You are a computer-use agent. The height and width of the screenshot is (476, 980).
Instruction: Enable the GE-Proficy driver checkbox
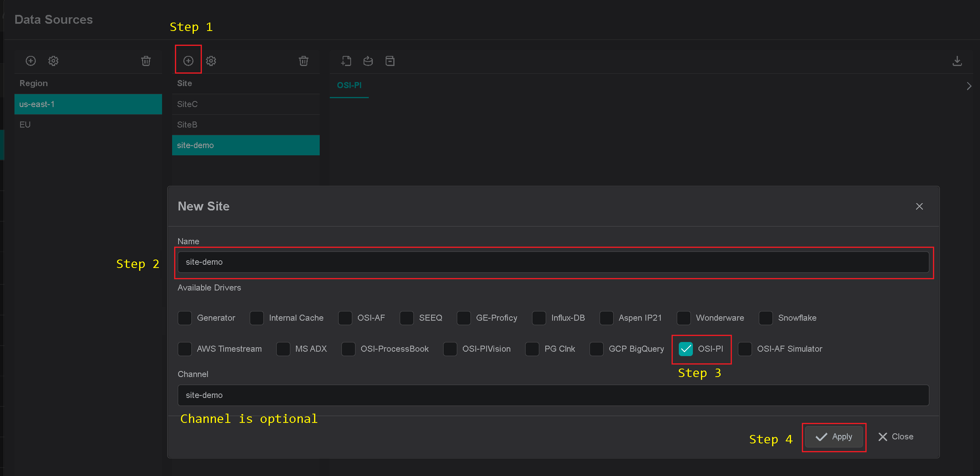(464, 318)
